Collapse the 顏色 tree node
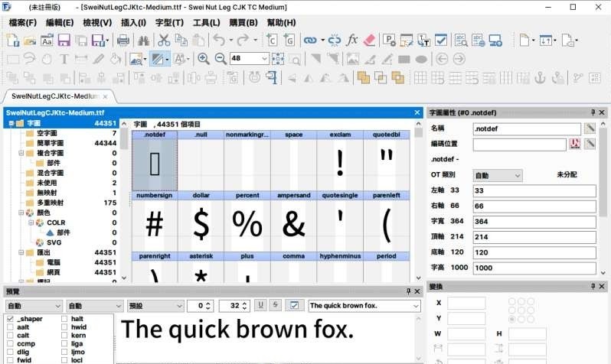 pos(19,213)
